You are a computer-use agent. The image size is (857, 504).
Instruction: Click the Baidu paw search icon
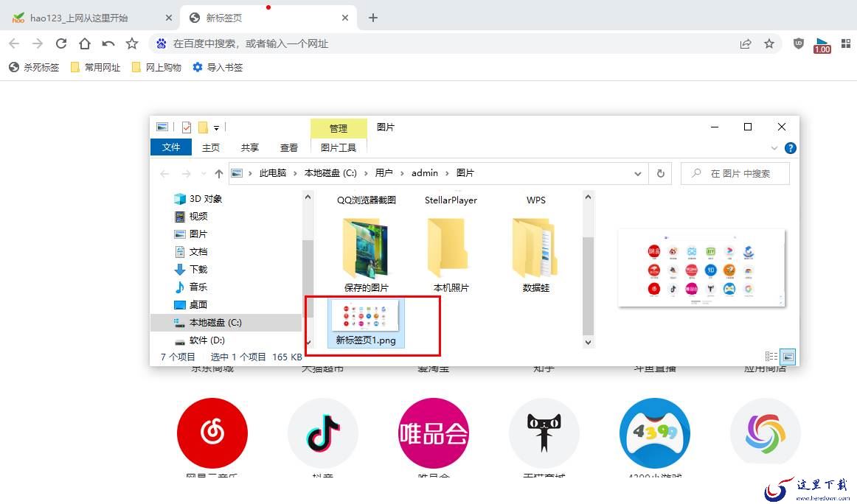click(x=162, y=43)
